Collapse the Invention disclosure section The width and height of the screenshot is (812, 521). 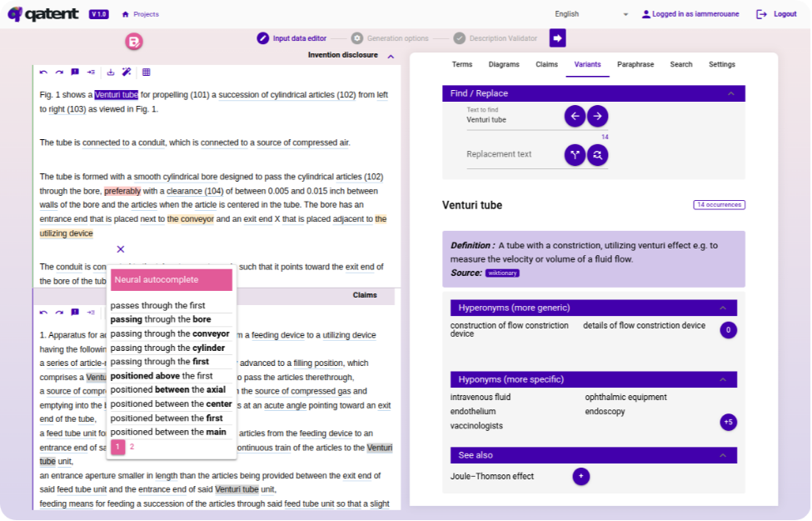click(x=391, y=57)
